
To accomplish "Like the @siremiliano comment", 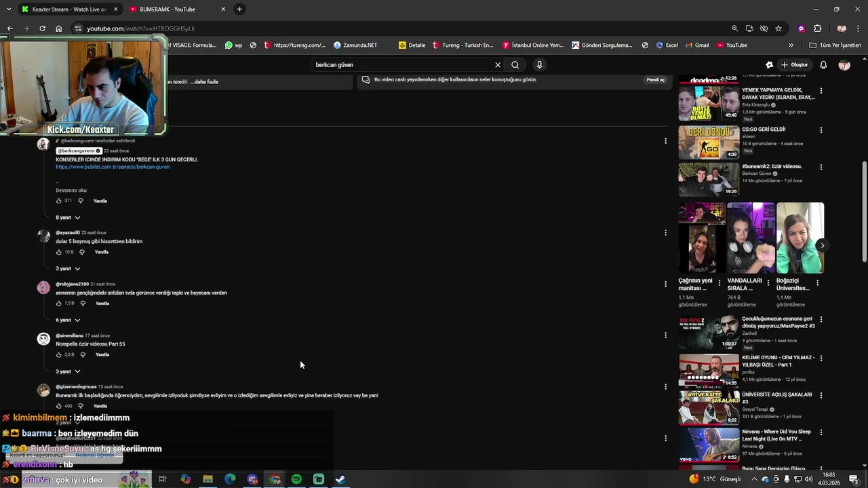I will click(x=59, y=354).
